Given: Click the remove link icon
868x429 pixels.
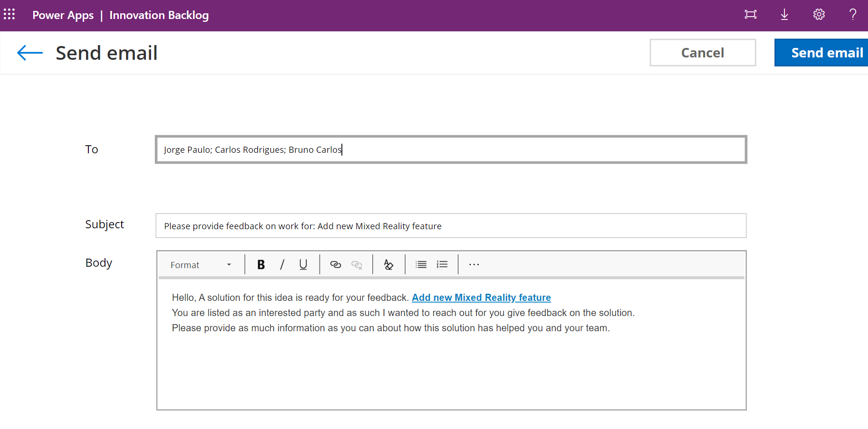Looking at the screenshot, I should tap(357, 265).
